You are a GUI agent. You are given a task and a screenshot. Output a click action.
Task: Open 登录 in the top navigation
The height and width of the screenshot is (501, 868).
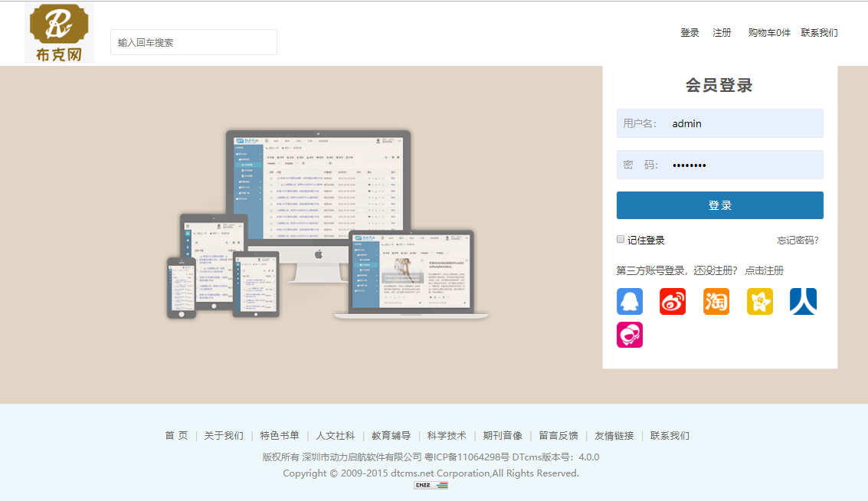tap(689, 33)
